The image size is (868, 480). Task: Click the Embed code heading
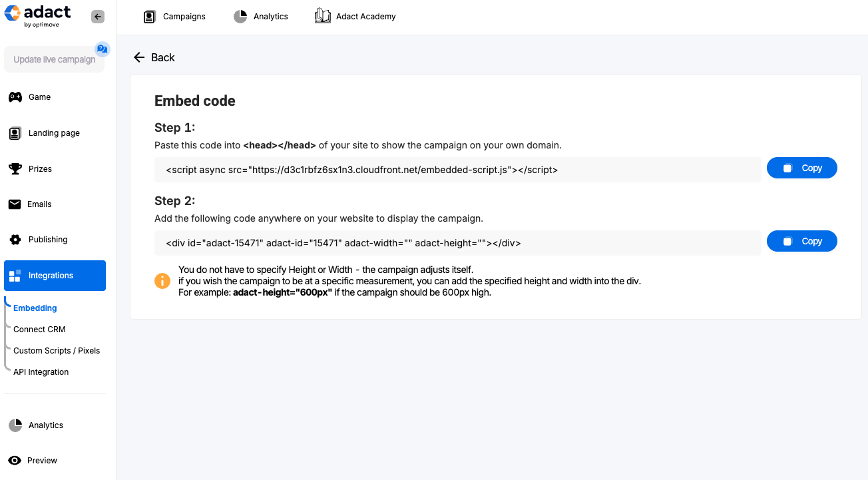(195, 101)
